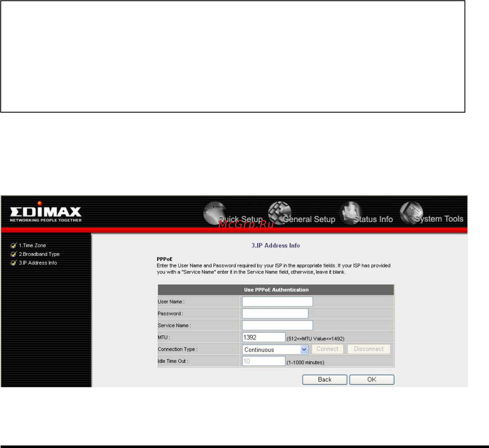
Task: Click the (512<=MTU Value<=1492) hint
Action: point(315,339)
